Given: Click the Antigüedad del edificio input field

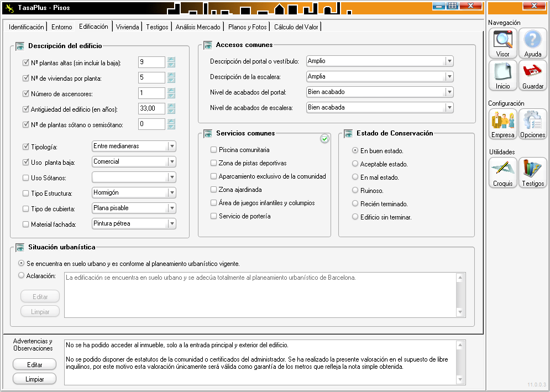Looking at the screenshot, I should click(x=151, y=109).
